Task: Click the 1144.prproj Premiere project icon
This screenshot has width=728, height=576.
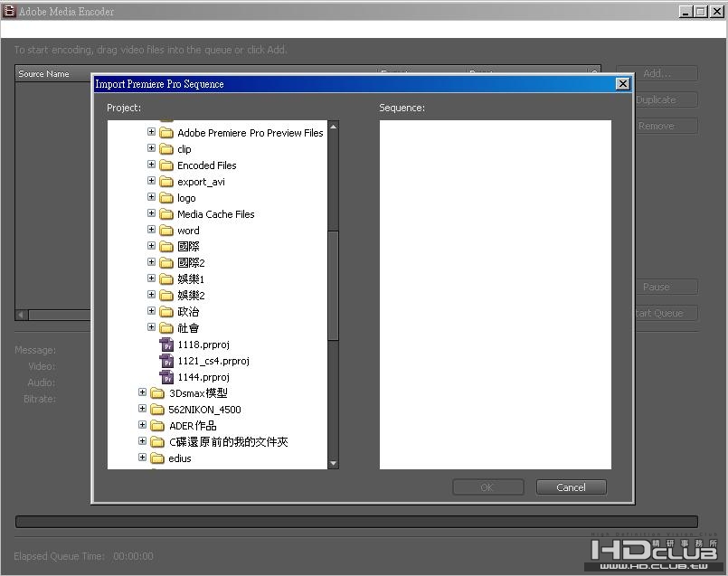Action: pyautogui.click(x=166, y=377)
